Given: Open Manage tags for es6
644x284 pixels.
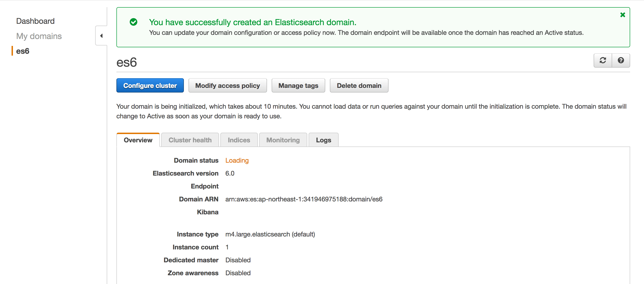Looking at the screenshot, I should click(298, 85).
